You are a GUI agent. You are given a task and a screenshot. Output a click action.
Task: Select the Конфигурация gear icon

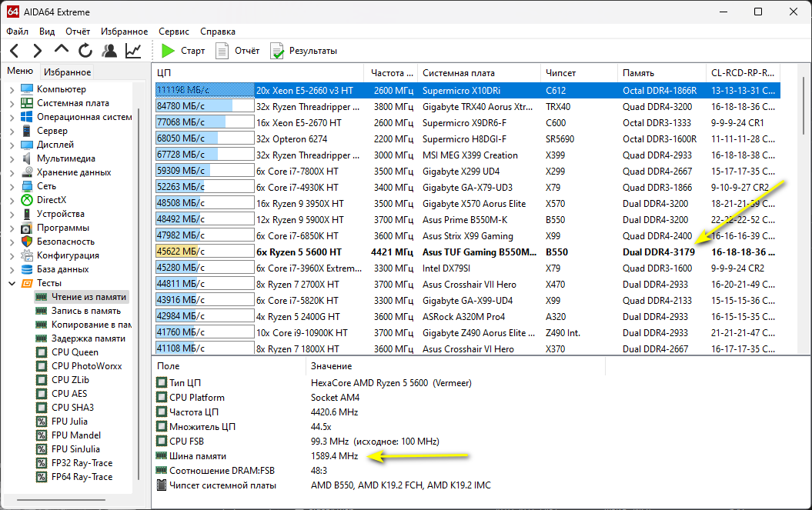point(27,255)
